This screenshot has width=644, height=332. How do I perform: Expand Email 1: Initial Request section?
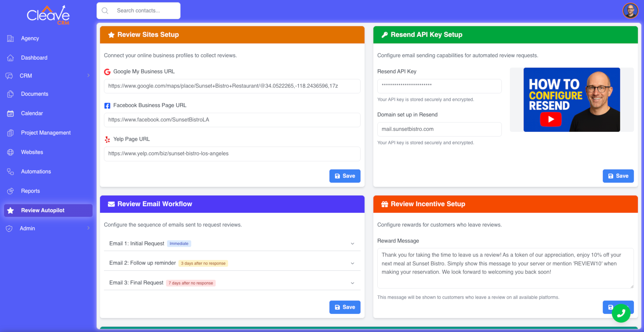[352, 244]
